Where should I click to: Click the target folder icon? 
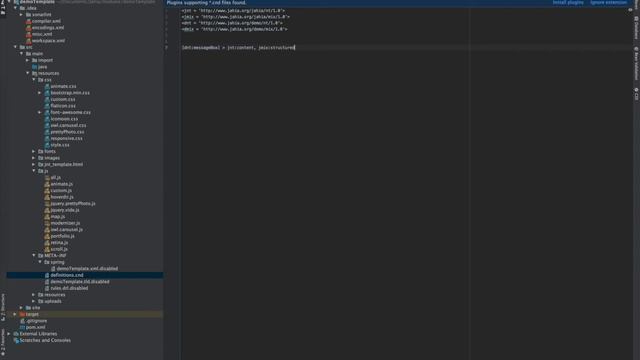[x=22, y=314]
